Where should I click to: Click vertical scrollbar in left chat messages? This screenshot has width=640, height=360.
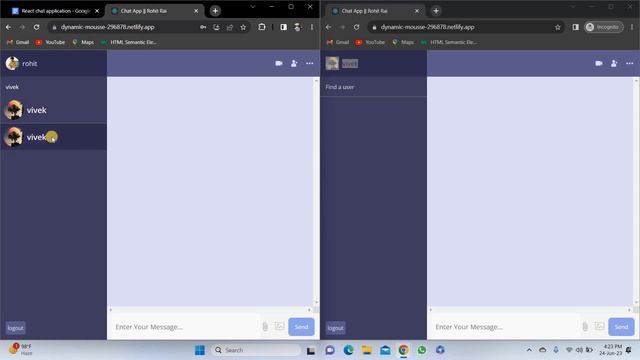click(316, 192)
